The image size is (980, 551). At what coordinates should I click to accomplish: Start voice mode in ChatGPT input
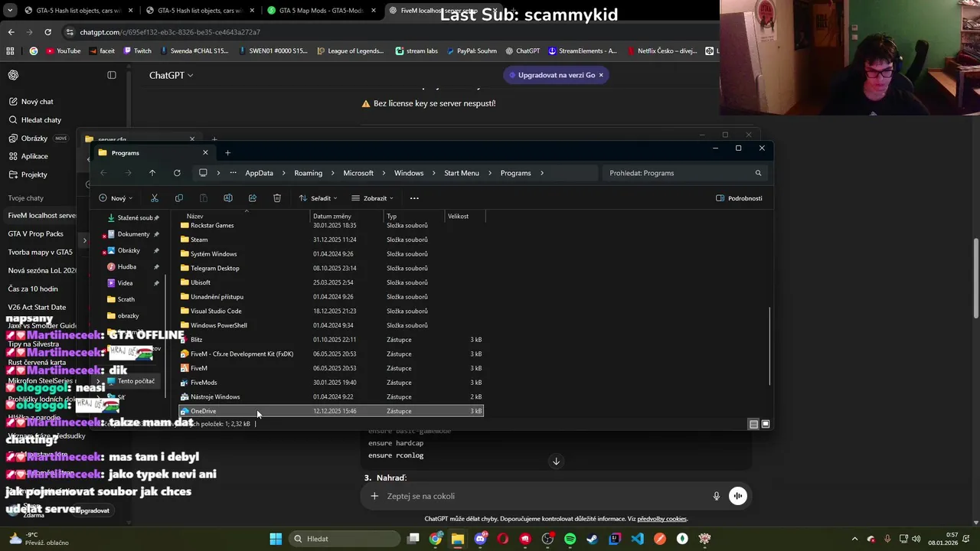tap(737, 496)
